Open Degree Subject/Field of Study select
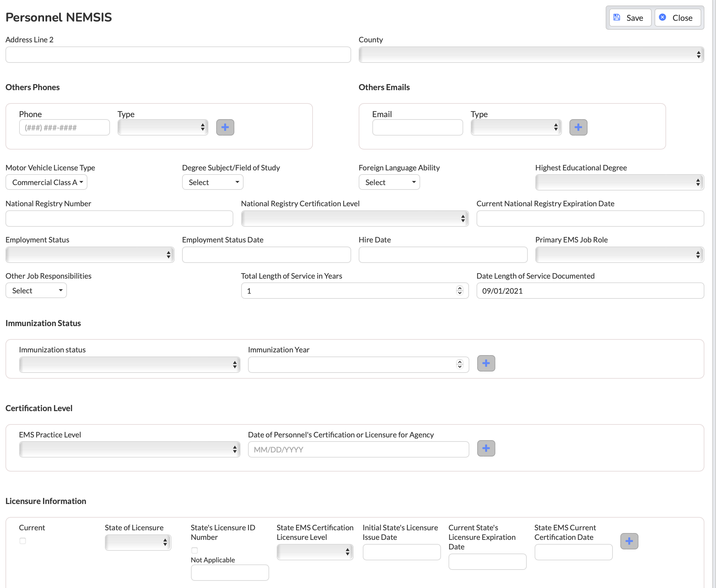The image size is (716, 588). coord(212,182)
